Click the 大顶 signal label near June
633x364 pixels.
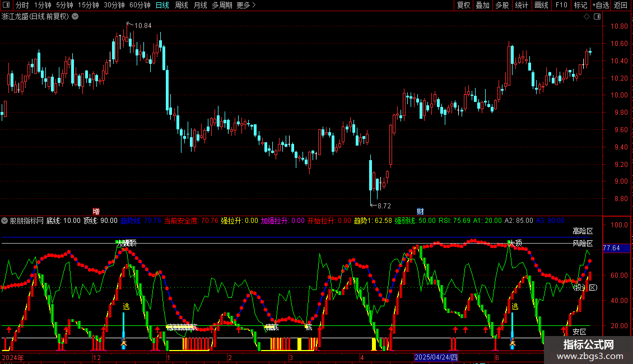coord(515,243)
